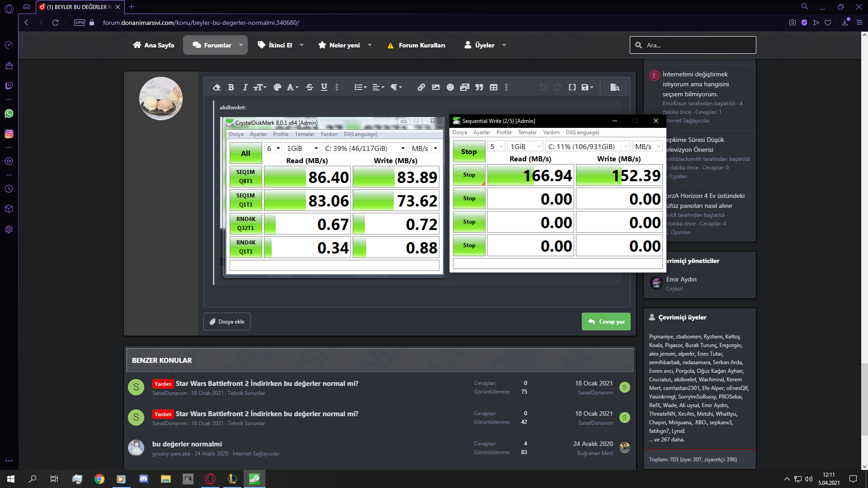Open downloads icon in Opera toolbar
868x488 pixels.
(x=844, y=23)
